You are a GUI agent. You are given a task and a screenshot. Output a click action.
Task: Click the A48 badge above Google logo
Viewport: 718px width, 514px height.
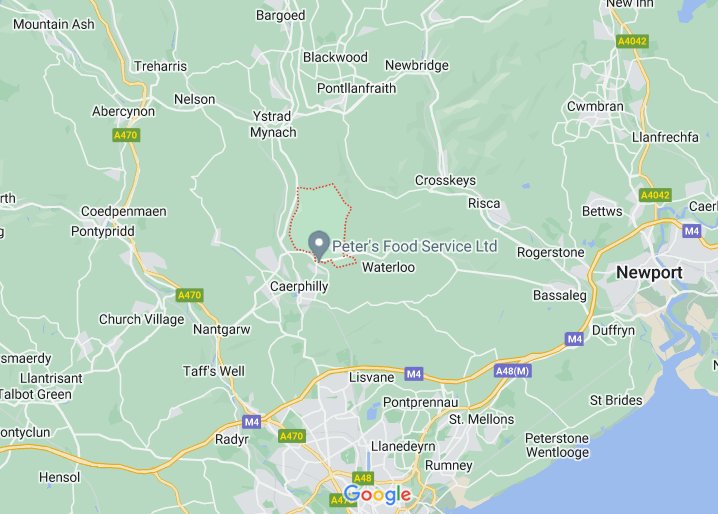click(363, 478)
